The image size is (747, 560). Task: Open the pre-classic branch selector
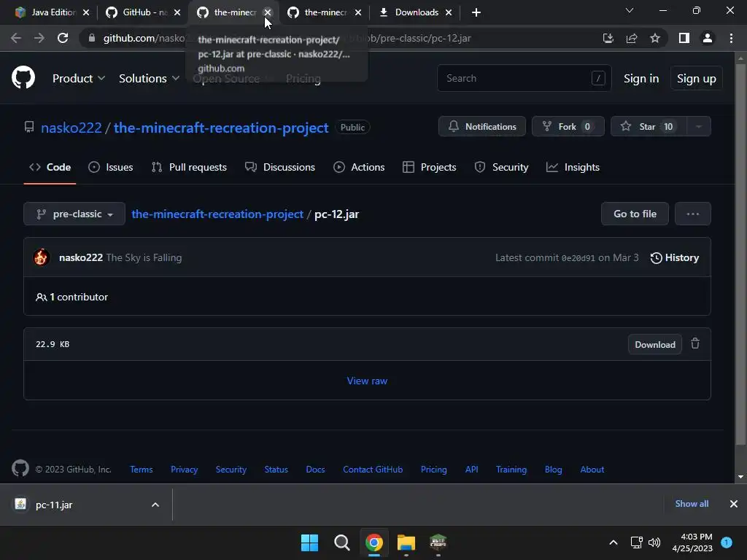point(74,214)
